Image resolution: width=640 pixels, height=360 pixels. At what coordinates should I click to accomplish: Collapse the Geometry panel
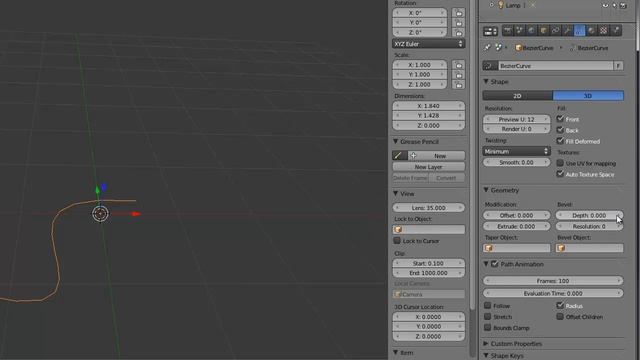(x=486, y=190)
